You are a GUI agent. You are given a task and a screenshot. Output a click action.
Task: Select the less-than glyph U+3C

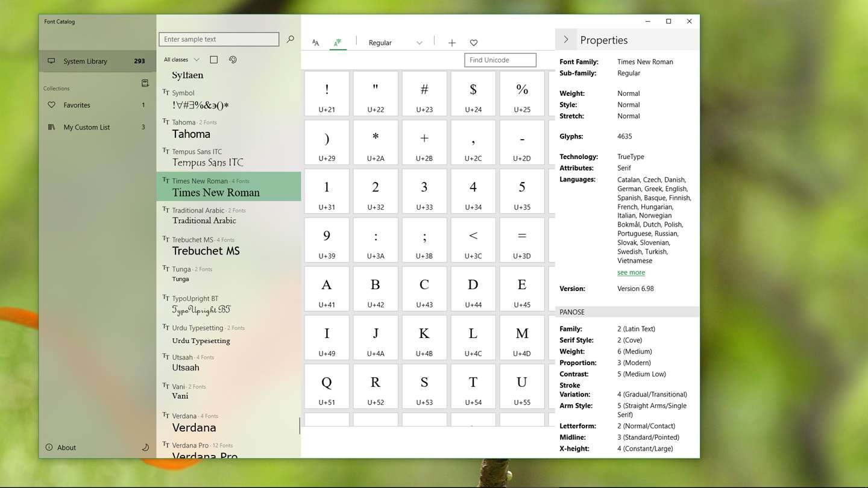click(473, 240)
